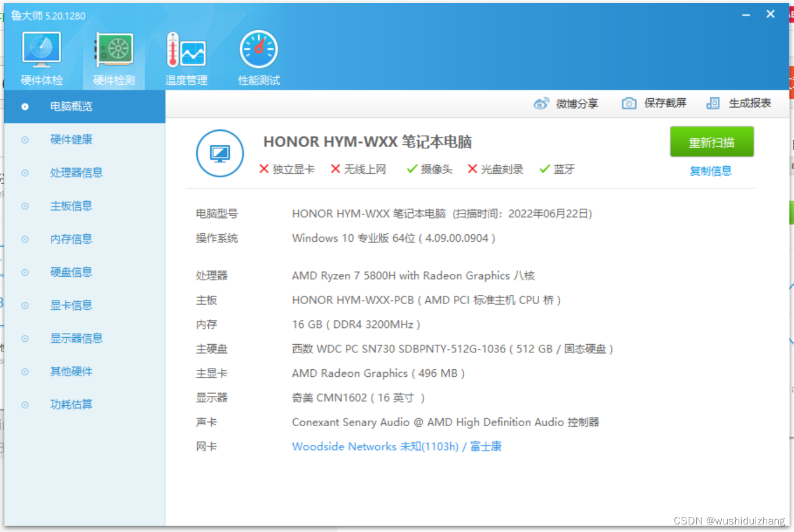
Task: Click the red X beside 无线上网
Action: [336, 169]
